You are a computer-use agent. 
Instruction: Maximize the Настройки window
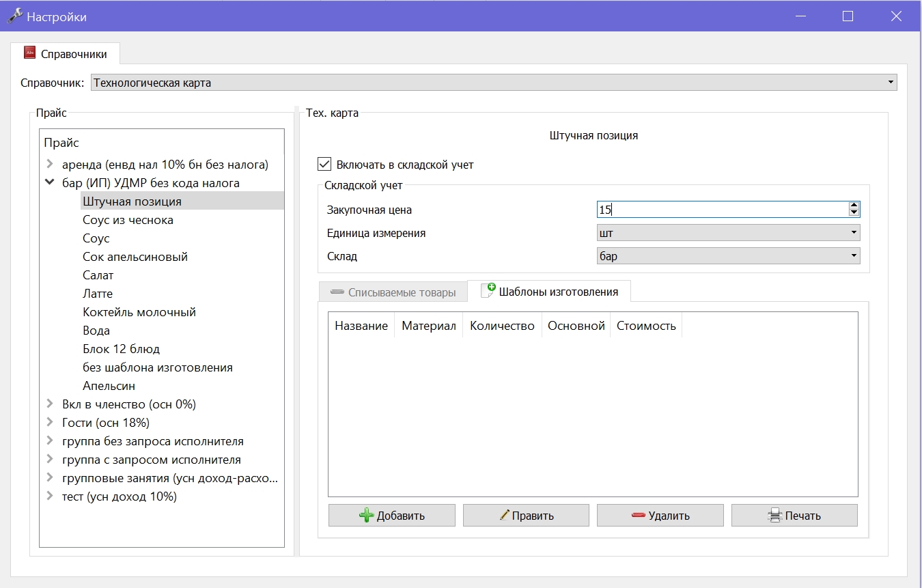pyautogui.click(x=848, y=16)
